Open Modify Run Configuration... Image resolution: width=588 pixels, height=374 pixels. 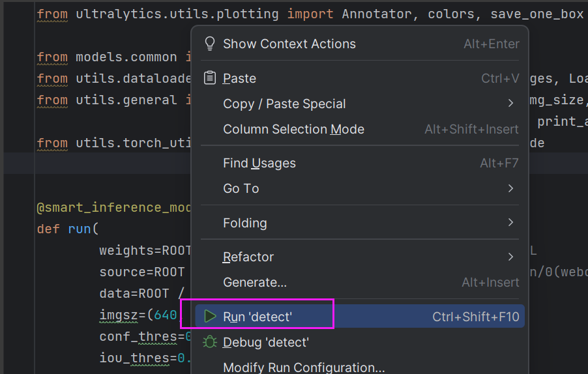point(304,367)
